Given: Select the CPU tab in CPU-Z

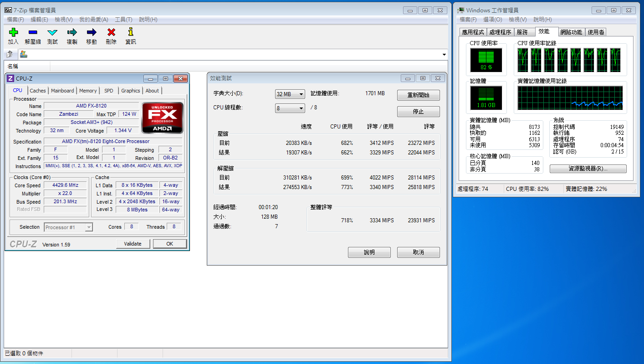Looking at the screenshot, I should point(18,90).
